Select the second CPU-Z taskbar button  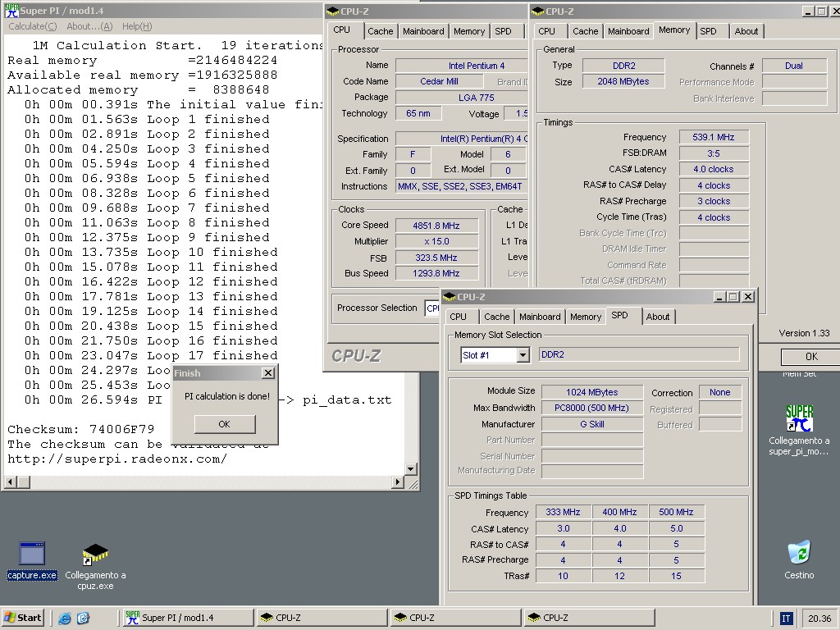click(454, 618)
